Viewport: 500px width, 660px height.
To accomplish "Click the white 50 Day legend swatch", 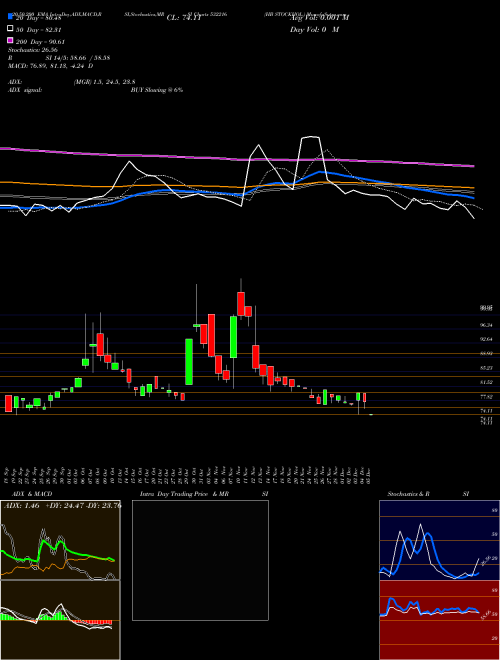I will point(10,28).
